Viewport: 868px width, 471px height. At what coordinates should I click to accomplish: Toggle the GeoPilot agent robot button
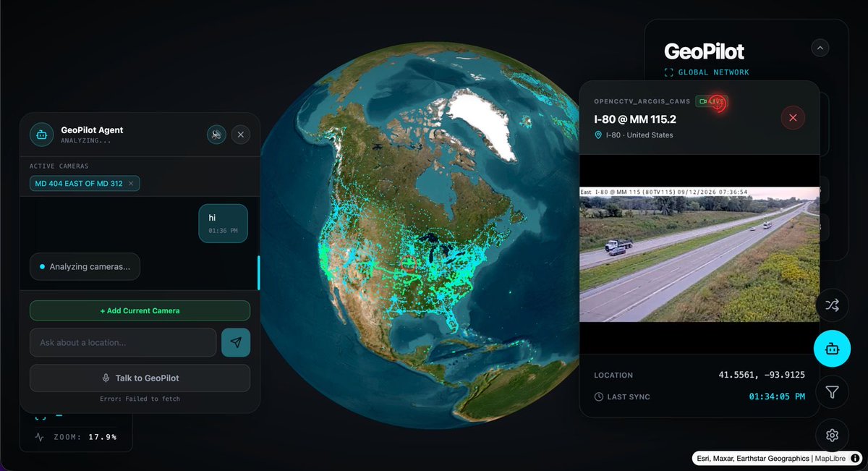pyautogui.click(x=832, y=349)
